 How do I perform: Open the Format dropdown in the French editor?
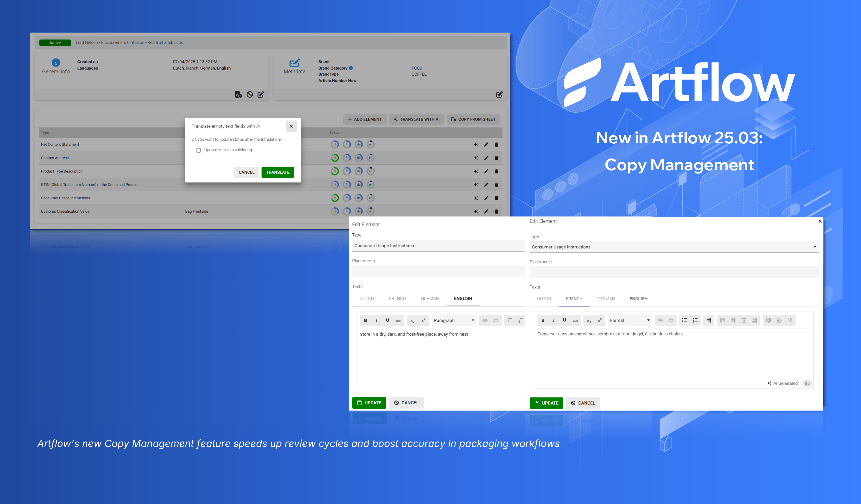coord(629,320)
